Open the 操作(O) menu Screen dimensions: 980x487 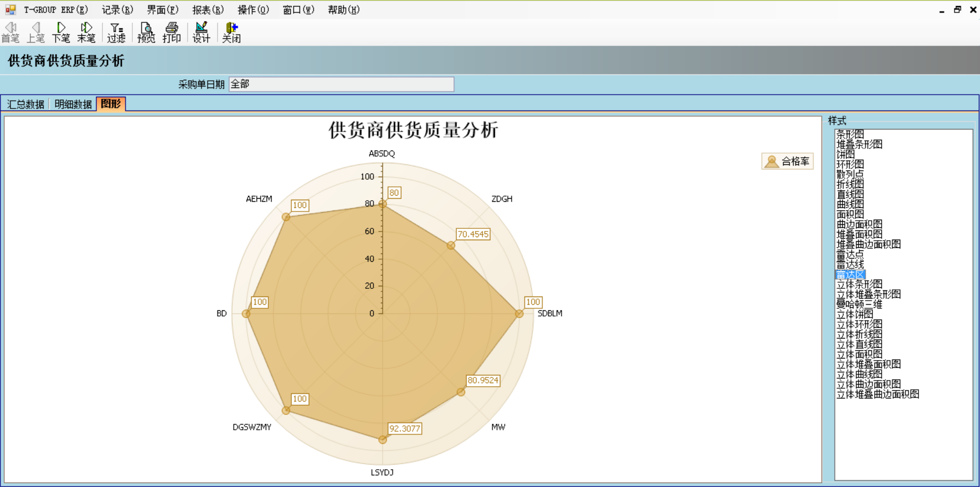(x=253, y=10)
